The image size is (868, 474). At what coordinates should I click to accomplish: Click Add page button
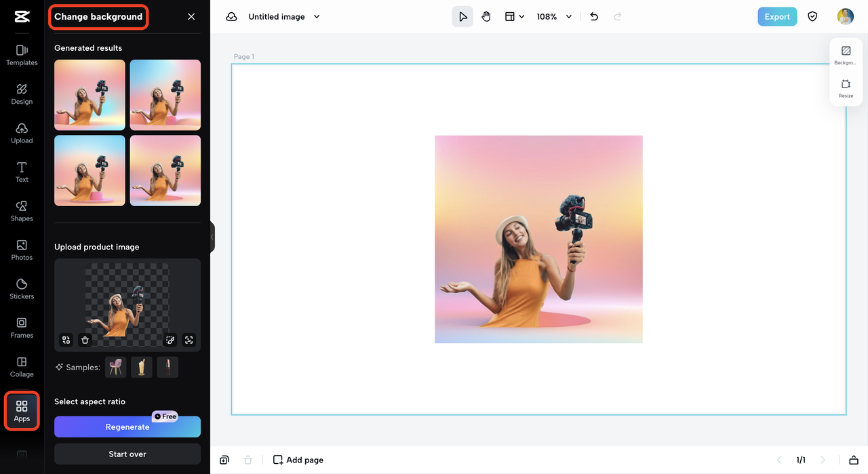298,460
